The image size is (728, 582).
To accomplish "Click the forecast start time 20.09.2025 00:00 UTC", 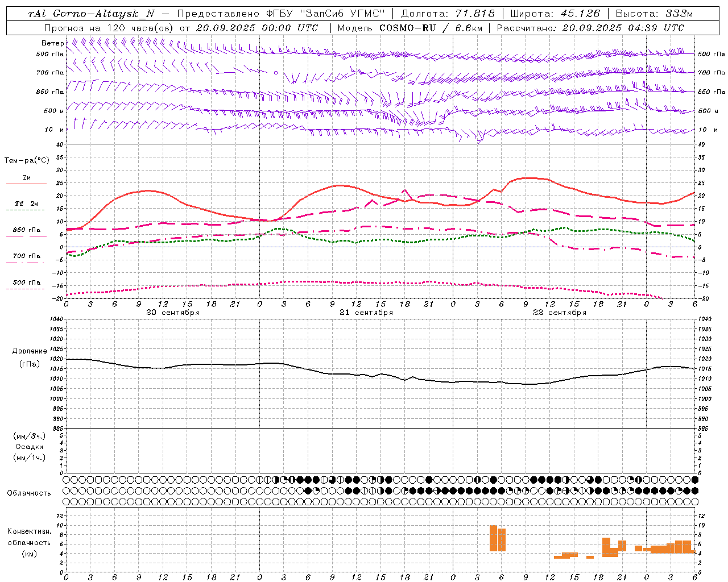I will [x=257, y=28].
